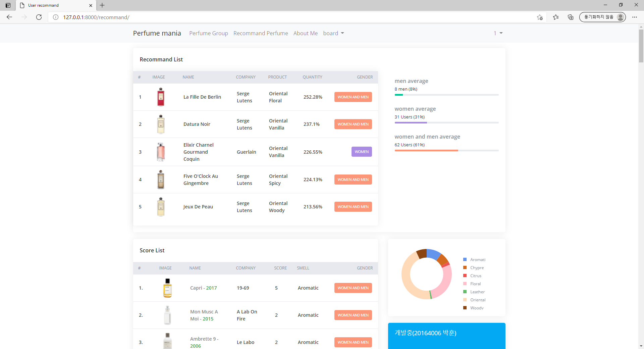644x349 pixels.
Task: Expand the board dropdown menu
Action: pos(333,33)
